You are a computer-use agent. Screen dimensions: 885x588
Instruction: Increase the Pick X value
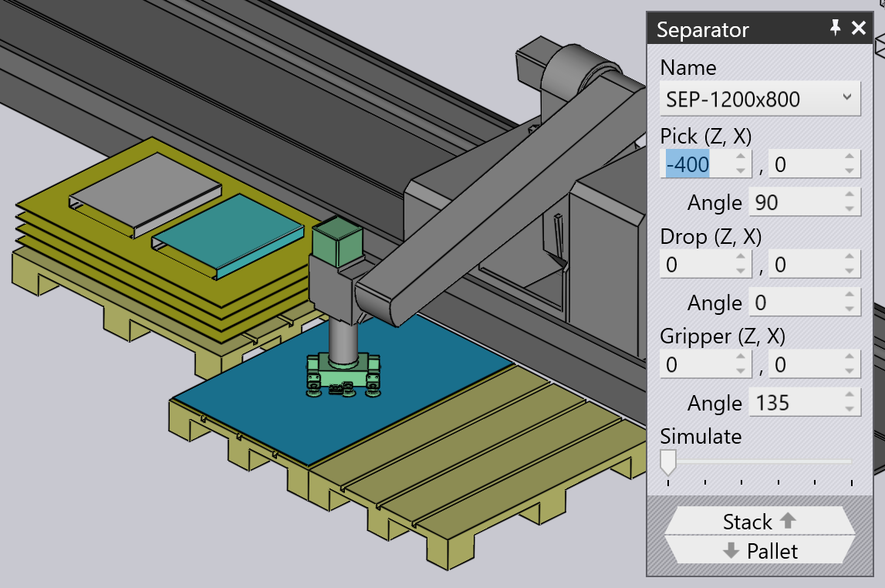pos(850,157)
